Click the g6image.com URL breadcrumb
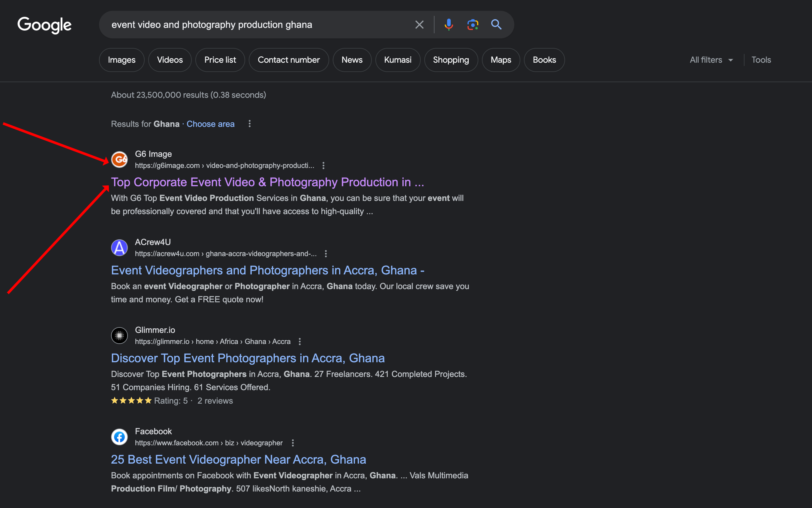This screenshot has height=508, width=812. (224, 165)
